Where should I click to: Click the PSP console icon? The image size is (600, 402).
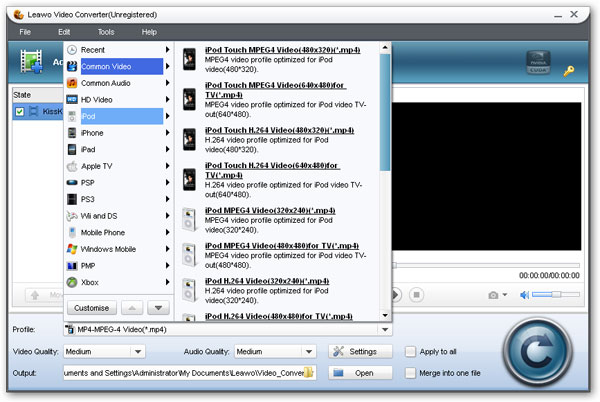[72, 182]
